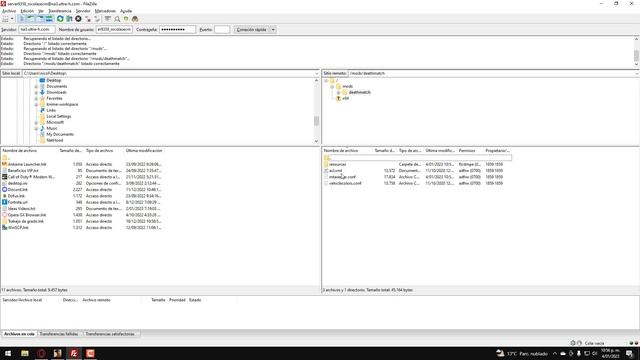
Task: Click the reconnect to last server icon
Action: tap(96, 19)
